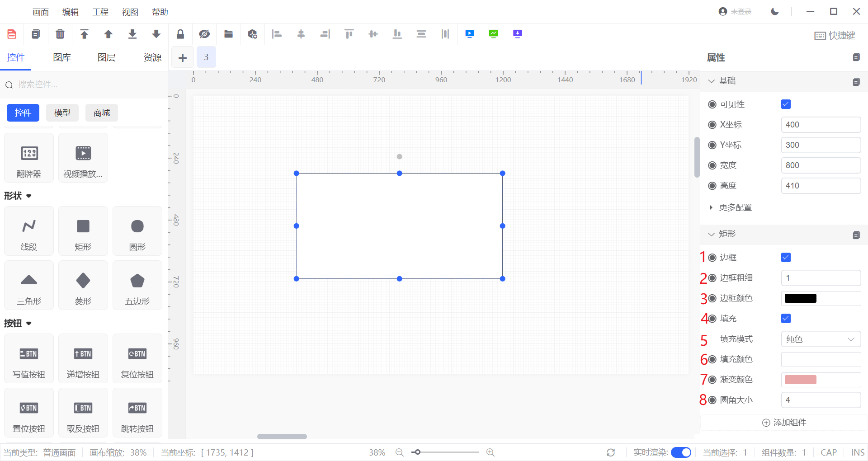Click the 宽度 width input field
Screen dimensions: 868x461
pyautogui.click(x=821, y=165)
